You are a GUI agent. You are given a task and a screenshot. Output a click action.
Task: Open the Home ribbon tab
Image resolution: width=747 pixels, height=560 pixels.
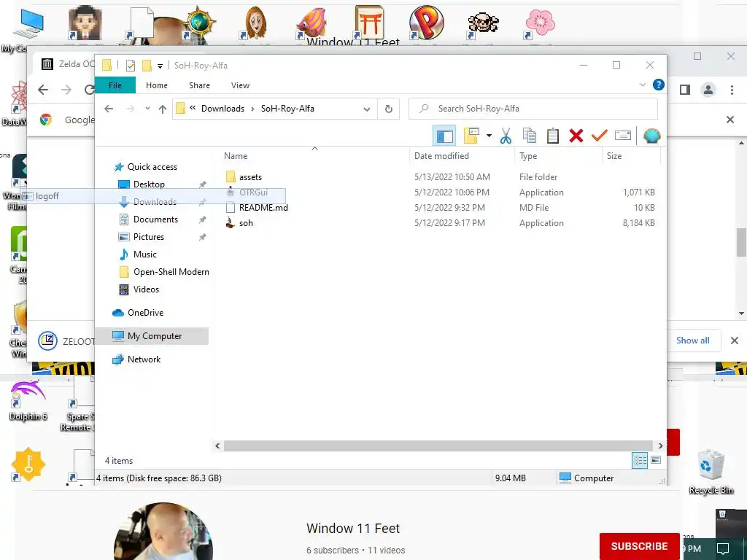[157, 85]
